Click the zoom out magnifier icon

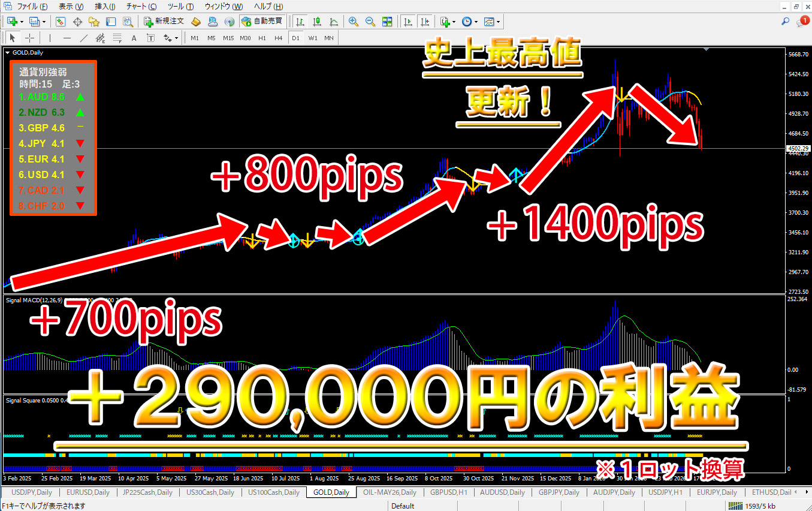tap(370, 22)
